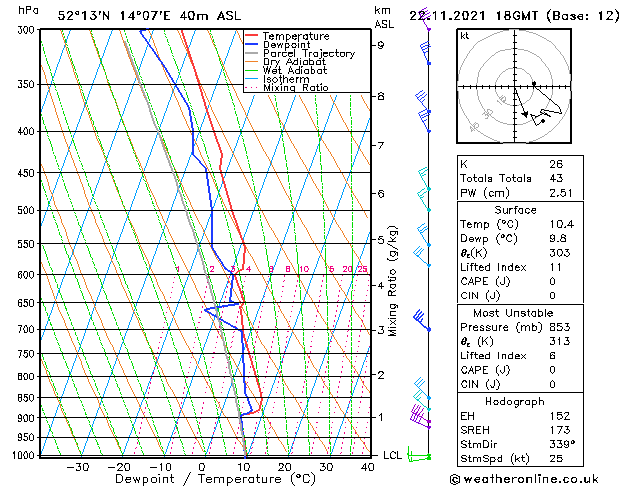Viewport: 629px width, 486px height.
Task: Click the mixing ratio label 25 at 600 hPa
Action: (363, 269)
